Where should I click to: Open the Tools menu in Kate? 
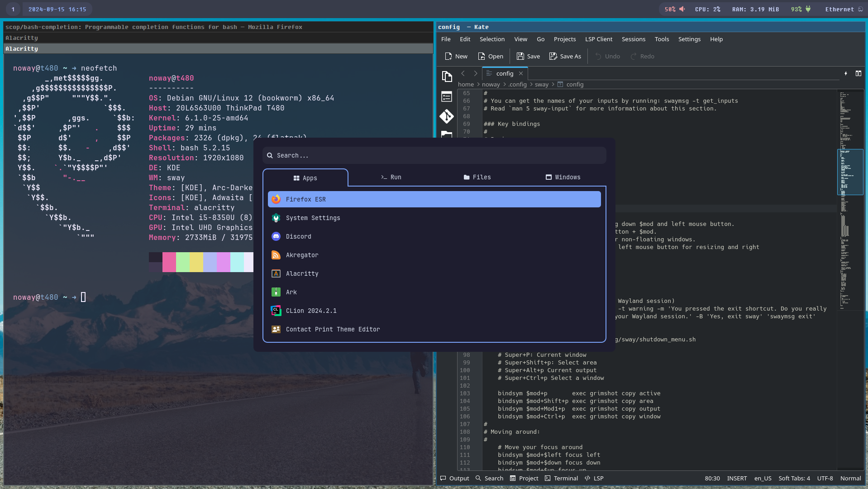click(x=662, y=39)
